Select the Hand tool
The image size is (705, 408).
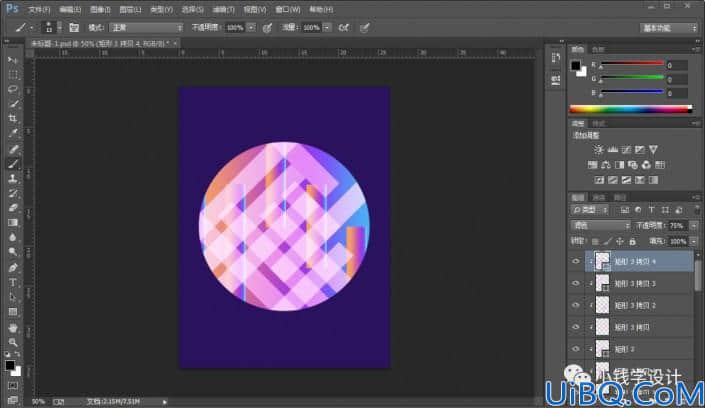[13, 328]
